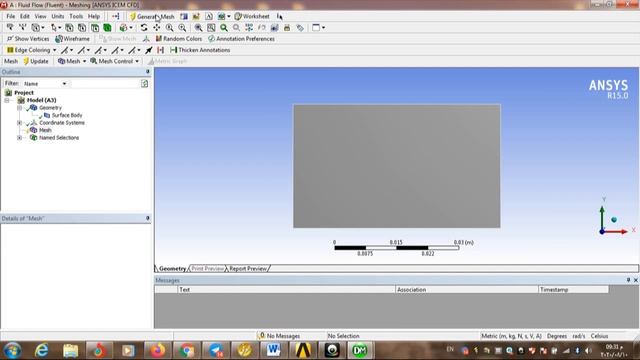This screenshot has height=360, width=640.
Task: Open the File menu
Action: coord(11,16)
